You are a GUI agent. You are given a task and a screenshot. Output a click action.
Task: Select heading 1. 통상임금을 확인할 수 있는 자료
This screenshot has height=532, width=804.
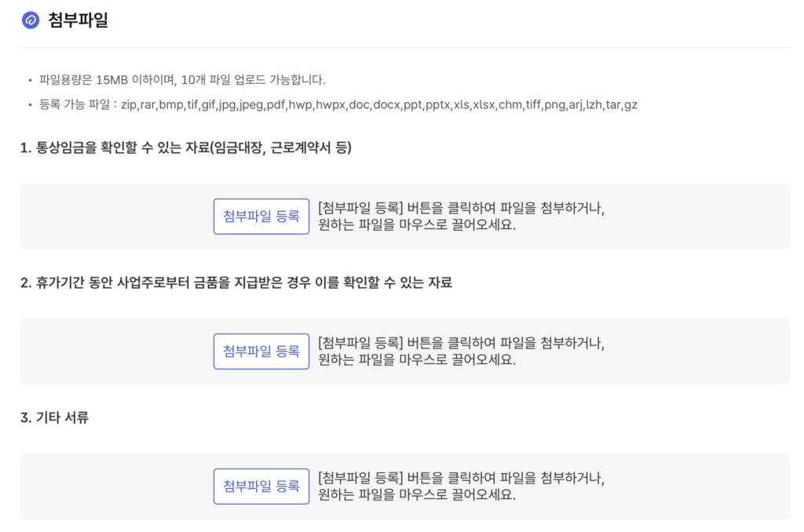coord(185,148)
